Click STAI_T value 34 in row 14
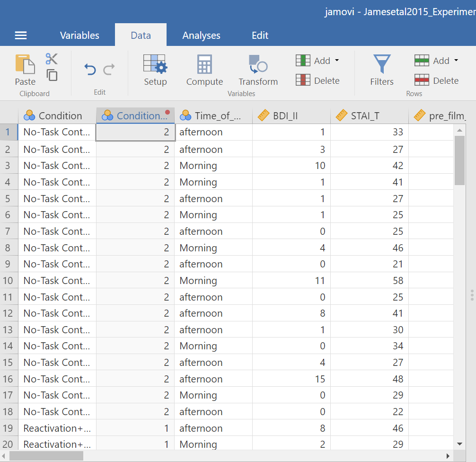Screen dimensions: 476x462 click(370, 346)
